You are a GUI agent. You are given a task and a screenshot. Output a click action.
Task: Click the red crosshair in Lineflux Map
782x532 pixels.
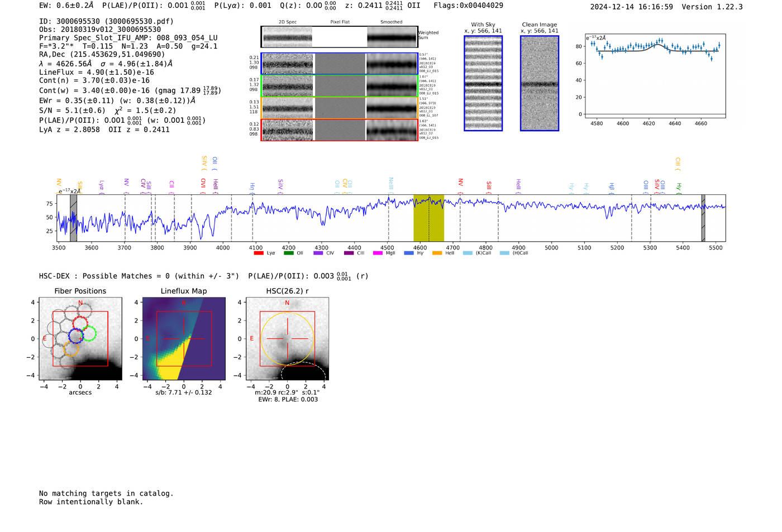pos(171,338)
